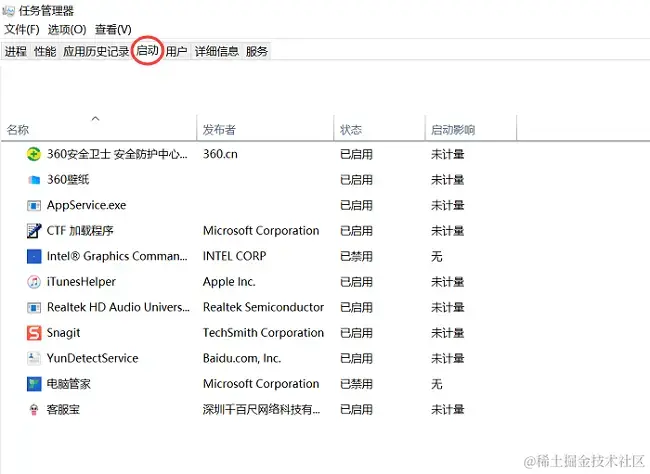650x474 pixels.
Task: Switch to the 用户 tab
Action: pos(176,51)
